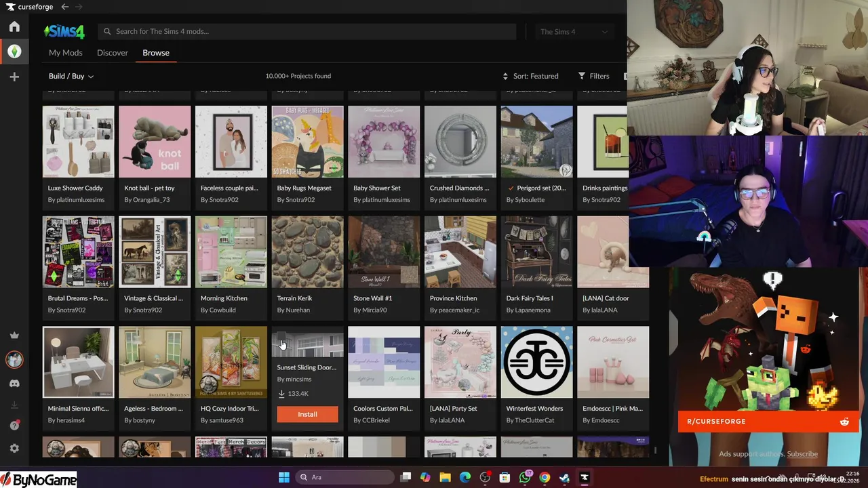This screenshot has height=488, width=868.
Task: Select the Browse tab
Action: (156, 53)
